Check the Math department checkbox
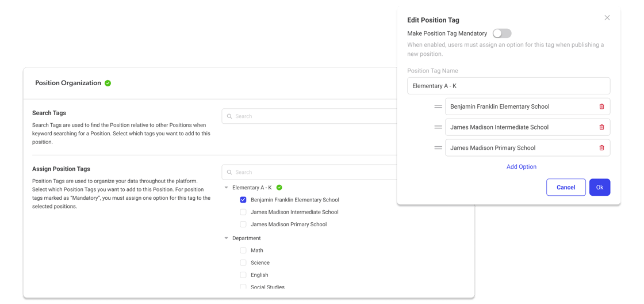This screenshot has width=644, height=304. [x=243, y=250]
